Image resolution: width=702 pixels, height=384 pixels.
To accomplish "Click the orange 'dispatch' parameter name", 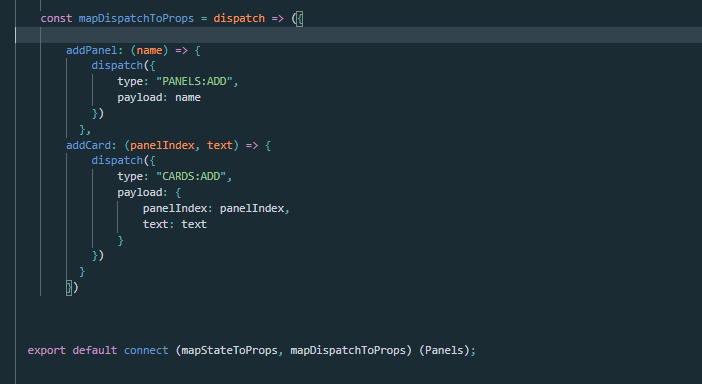I will click(x=239, y=18).
